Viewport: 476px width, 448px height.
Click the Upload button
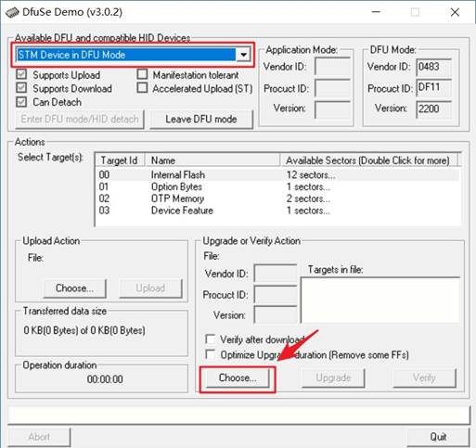pos(150,288)
